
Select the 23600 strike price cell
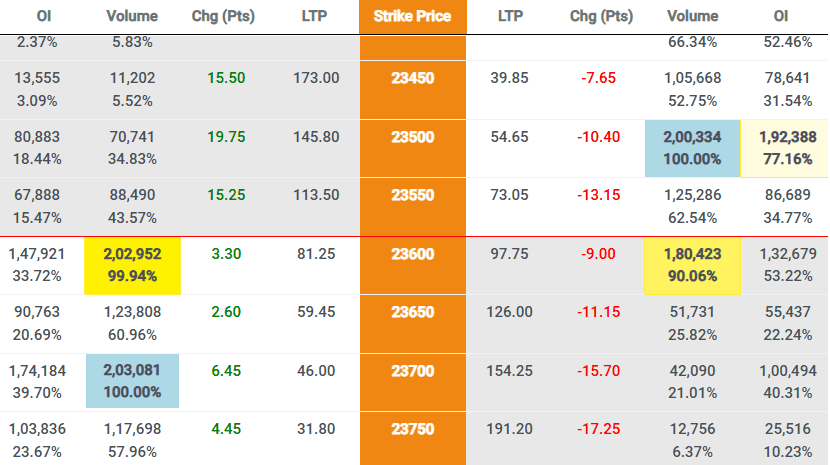tap(413, 265)
